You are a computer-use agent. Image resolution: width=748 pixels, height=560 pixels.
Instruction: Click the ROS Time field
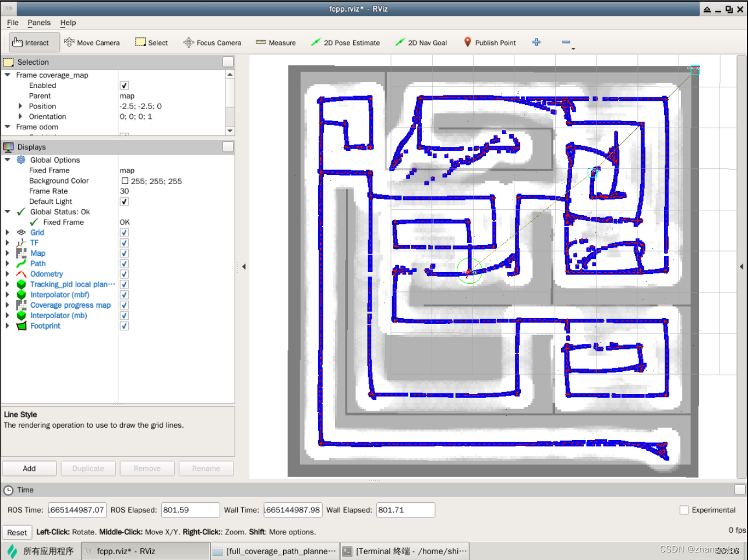click(x=77, y=510)
